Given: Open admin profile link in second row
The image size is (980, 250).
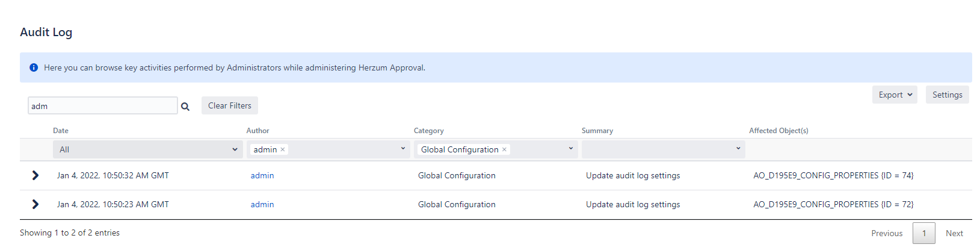Looking at the screenshot, I should (x=262, y=204).
